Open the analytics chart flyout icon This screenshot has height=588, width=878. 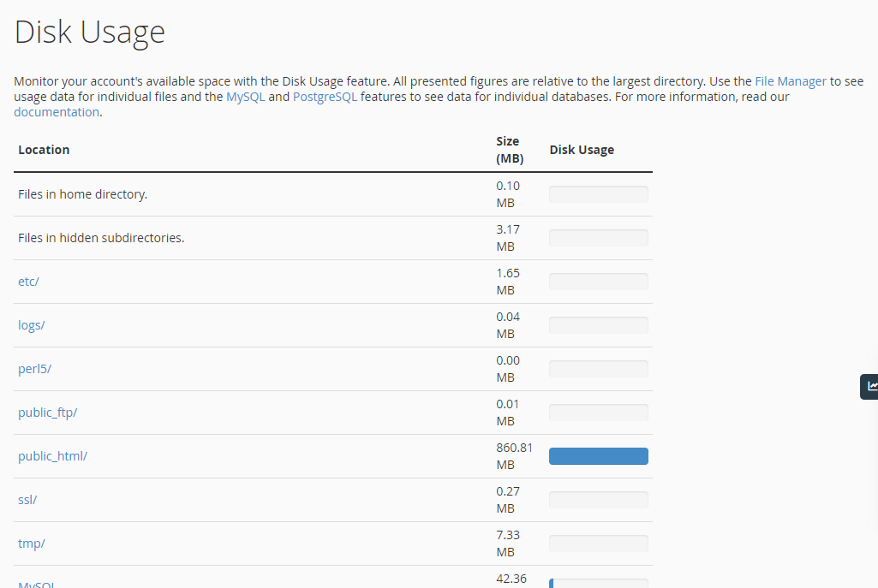pyautogui.click(x=870, y=386)
